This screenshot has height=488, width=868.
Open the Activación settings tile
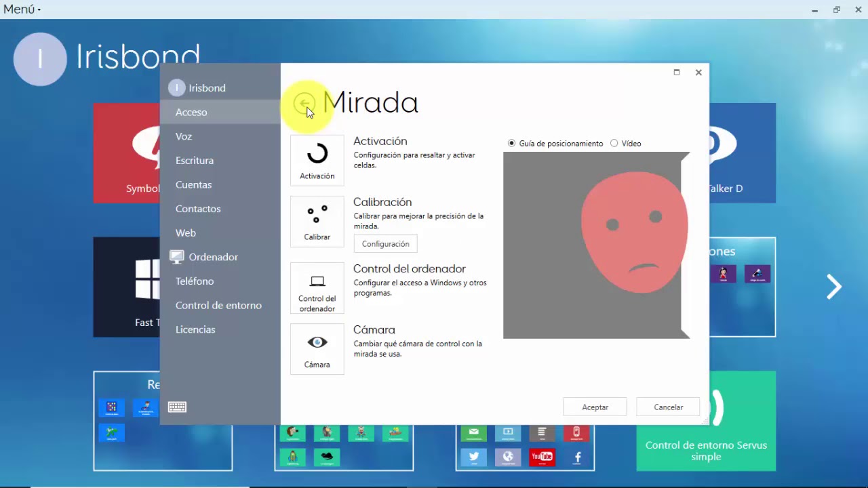317,160
